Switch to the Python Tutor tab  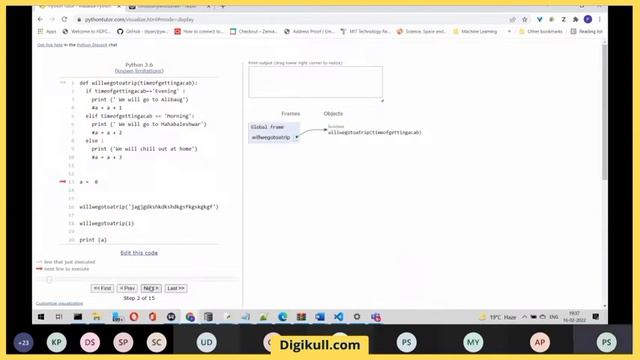point(80,7)
